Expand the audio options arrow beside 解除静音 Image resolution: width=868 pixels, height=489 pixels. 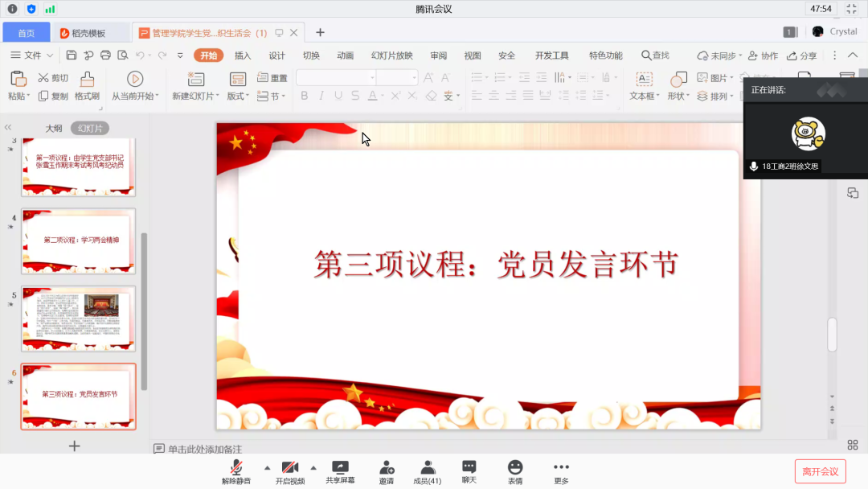[x=267, y=467]
